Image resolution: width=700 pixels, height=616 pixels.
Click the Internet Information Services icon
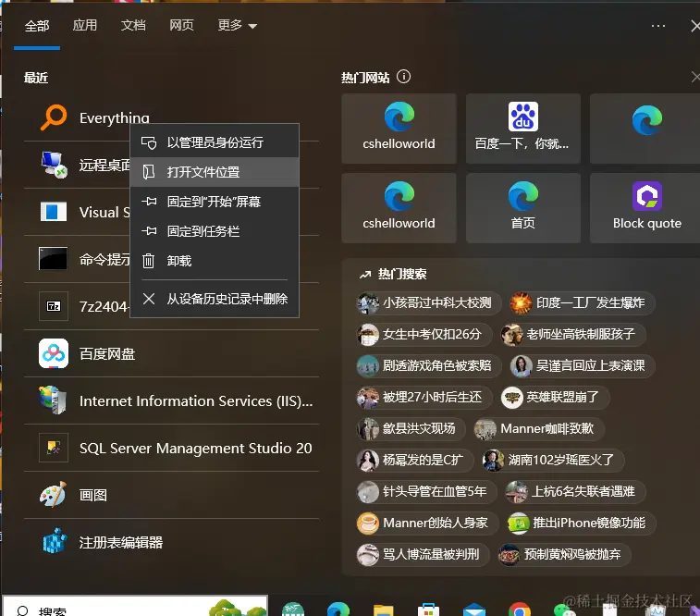pos(54,400)
